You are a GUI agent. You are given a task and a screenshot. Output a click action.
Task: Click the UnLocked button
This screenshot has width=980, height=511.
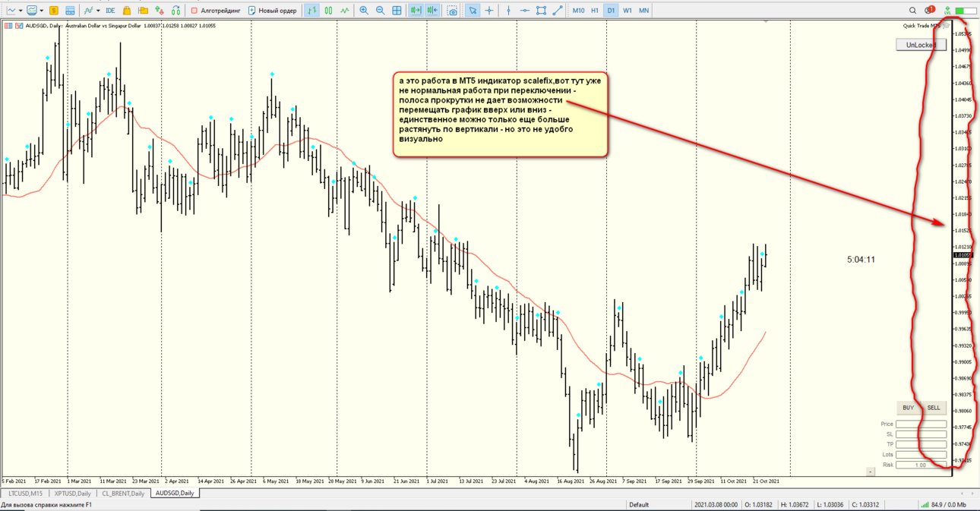click(x=920, y=45)
